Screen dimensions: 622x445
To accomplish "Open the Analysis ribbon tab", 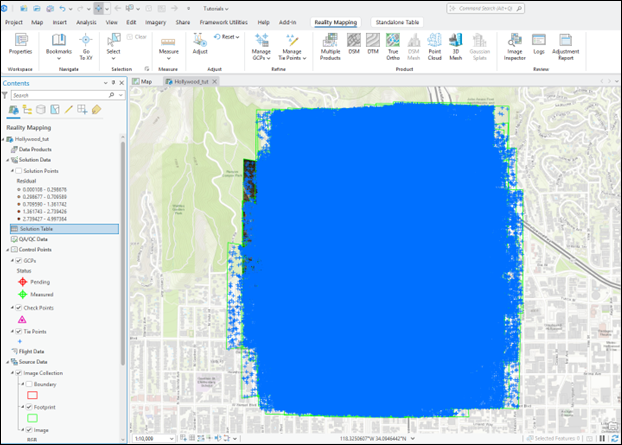I will (86, 22).
